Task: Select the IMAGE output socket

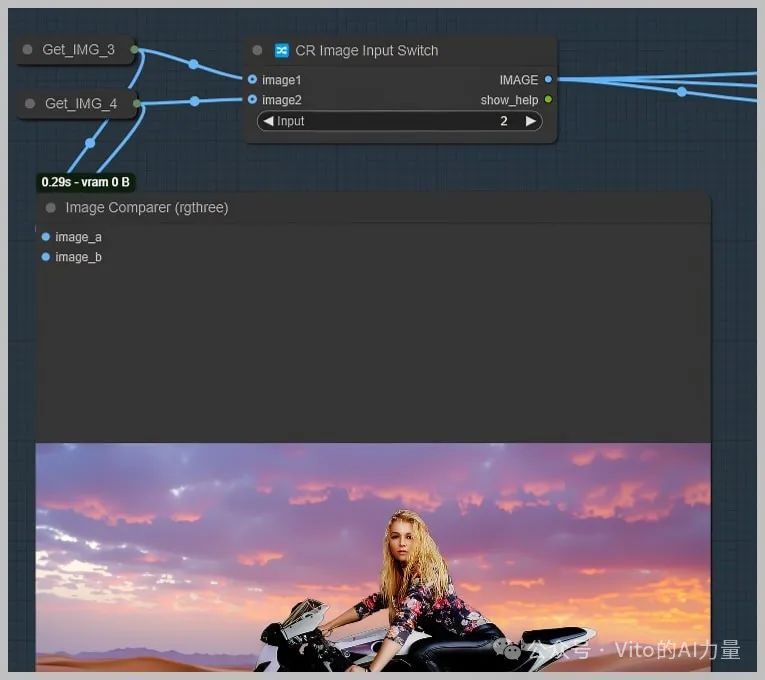Action: [548, 79]
